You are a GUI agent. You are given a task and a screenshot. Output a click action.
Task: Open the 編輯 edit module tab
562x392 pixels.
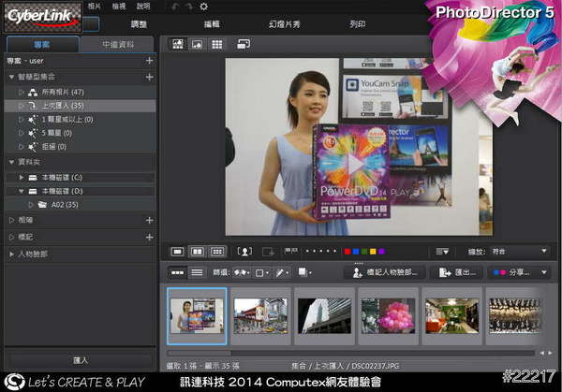coord(213,23)
